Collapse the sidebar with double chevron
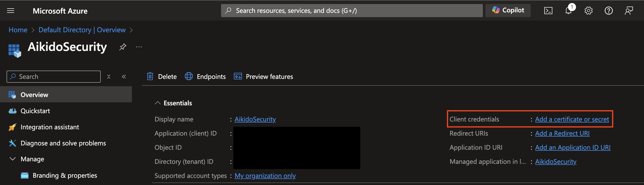Screen dimensions: 644x185 (124, 77)
